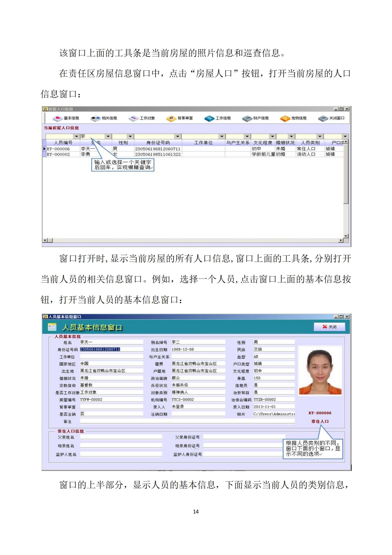Click the 兵役状况 field showing 未服兵役

coord(198,385)
